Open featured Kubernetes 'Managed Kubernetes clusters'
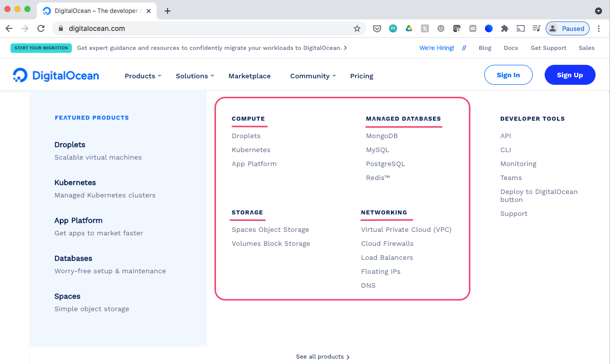 coord(105,188)
